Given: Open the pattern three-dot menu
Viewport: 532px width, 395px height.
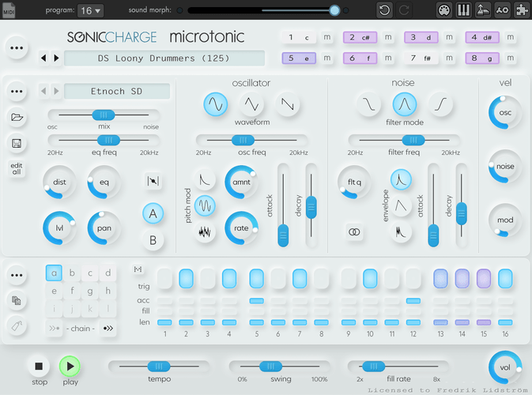Looking at the screenshot, I should coord(17,275).
